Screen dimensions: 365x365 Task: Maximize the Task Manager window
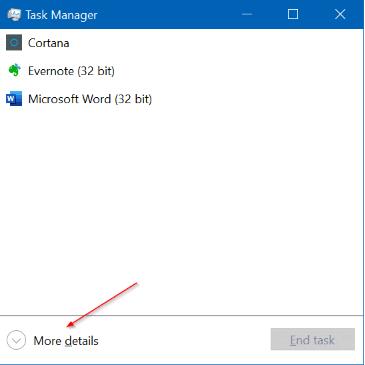(x=293, y=14)
